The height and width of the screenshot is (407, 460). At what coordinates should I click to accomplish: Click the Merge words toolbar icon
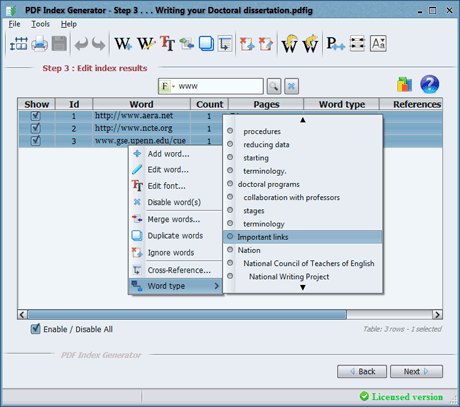click(187, 44)
